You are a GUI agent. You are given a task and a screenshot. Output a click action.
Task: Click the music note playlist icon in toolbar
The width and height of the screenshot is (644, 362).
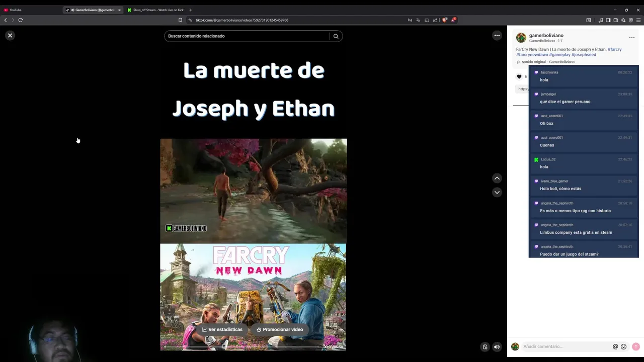(601, 20)
